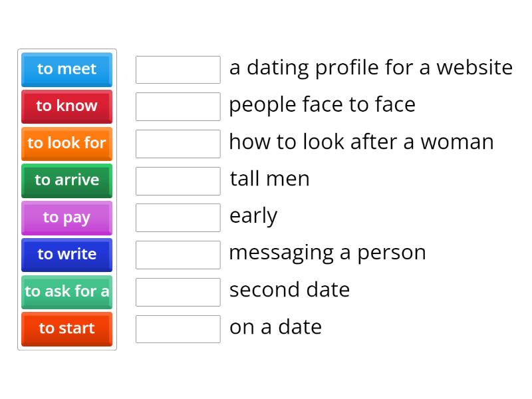Select the 'to start' tile

pos(66,329)
